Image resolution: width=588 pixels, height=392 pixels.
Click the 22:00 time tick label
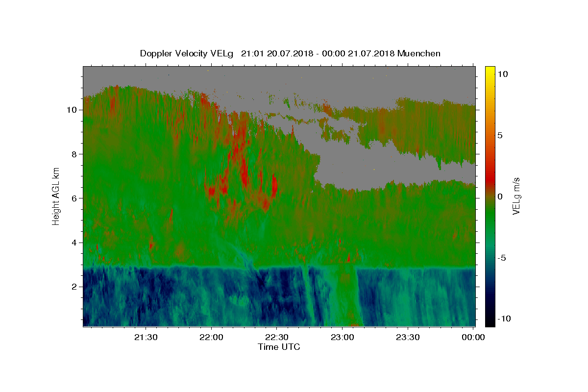(212, 337)
